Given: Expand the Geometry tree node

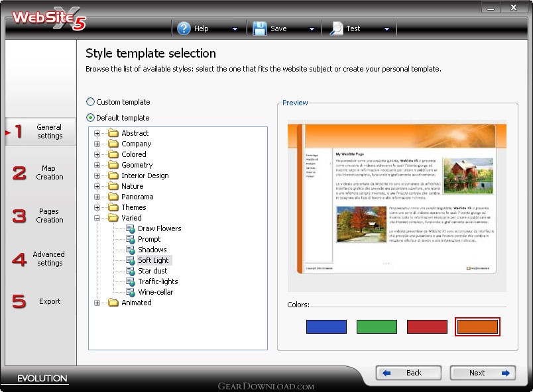Looking at the screenshot, I should [97, 166].
